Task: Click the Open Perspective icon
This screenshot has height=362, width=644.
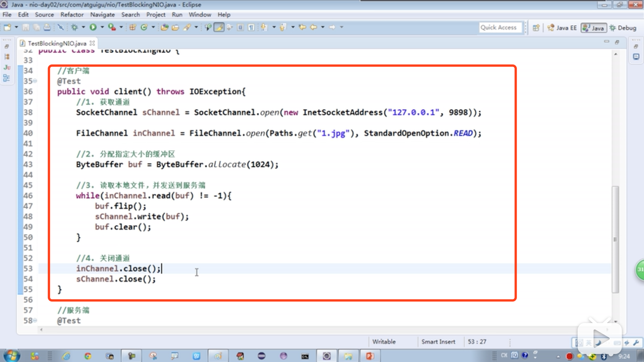Action: tap(536, 27)
